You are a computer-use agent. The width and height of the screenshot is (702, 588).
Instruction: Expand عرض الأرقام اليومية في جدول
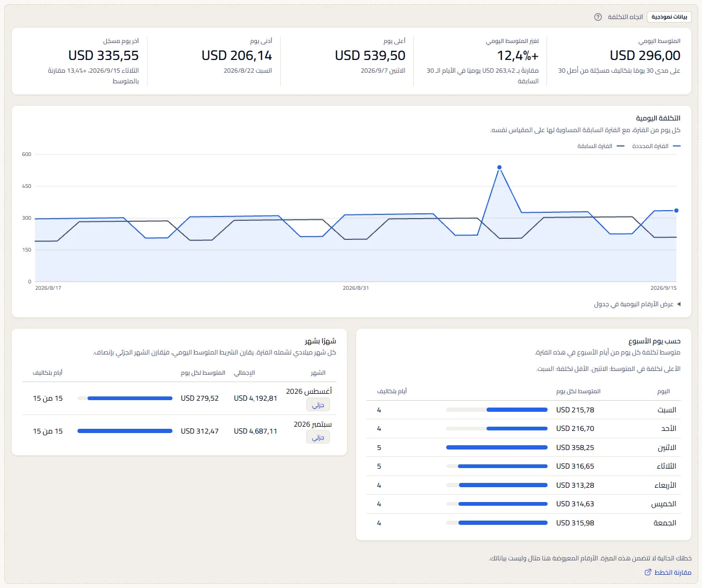pos(637,304)
